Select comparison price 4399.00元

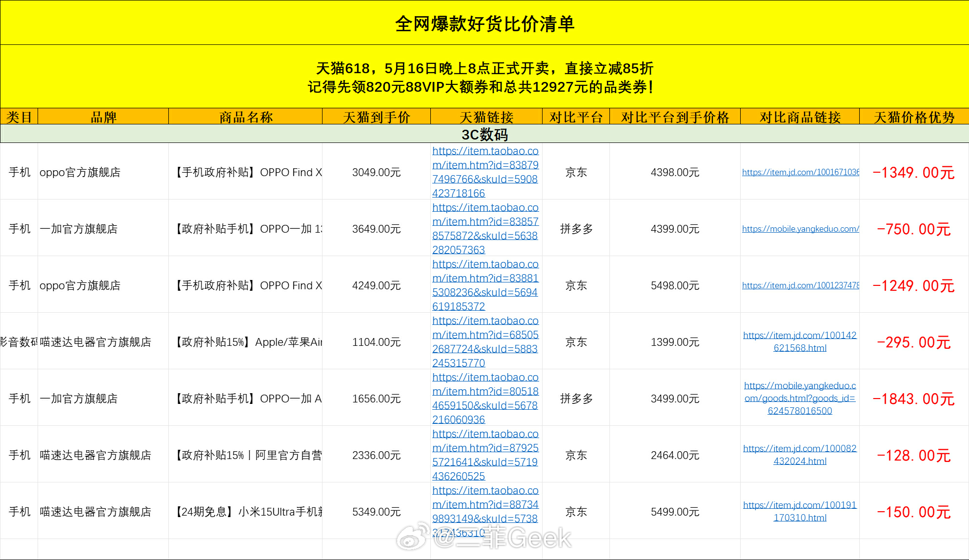(675, 229)
